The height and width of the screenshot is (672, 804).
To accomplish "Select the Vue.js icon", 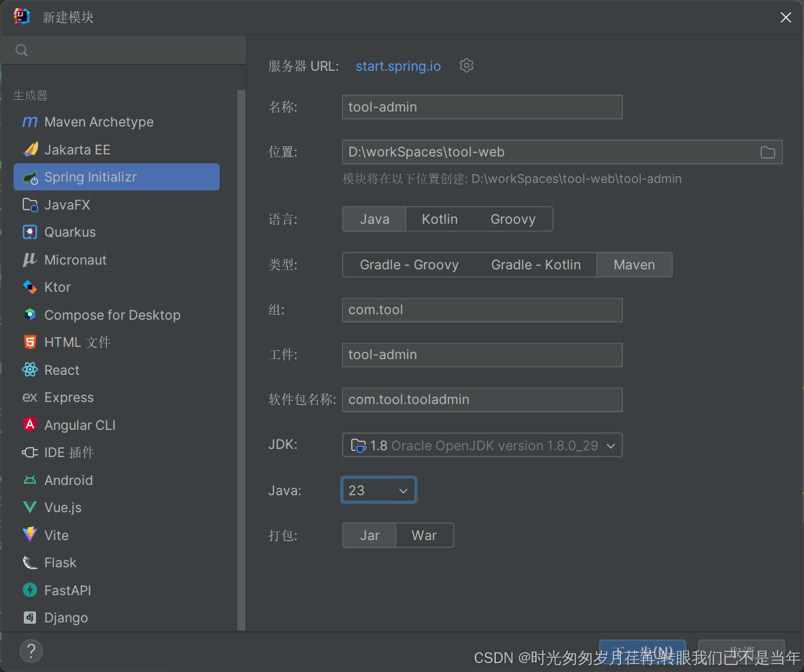I will (x=30, y=507).
